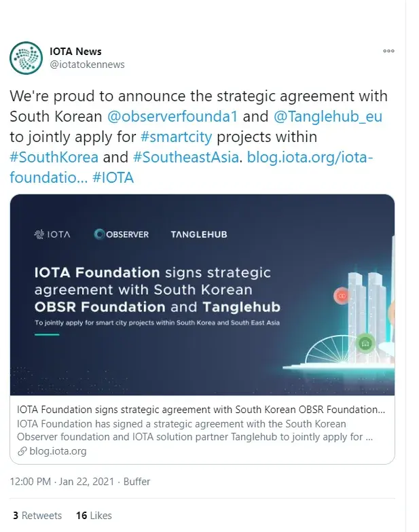The width and height of the screenshot is (419, 532).
Task: Click the Observer logo in the card banner
Action: pyautogui.click(x=122, y=234)
